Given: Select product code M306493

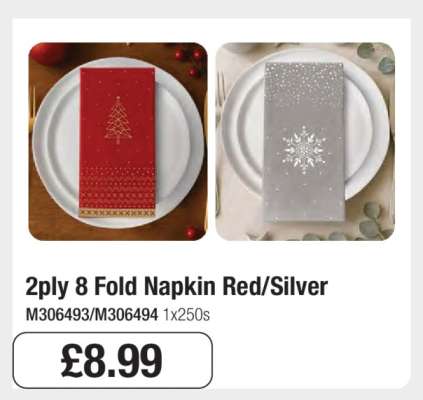Looking at the screenshot, I should [57, 315].
